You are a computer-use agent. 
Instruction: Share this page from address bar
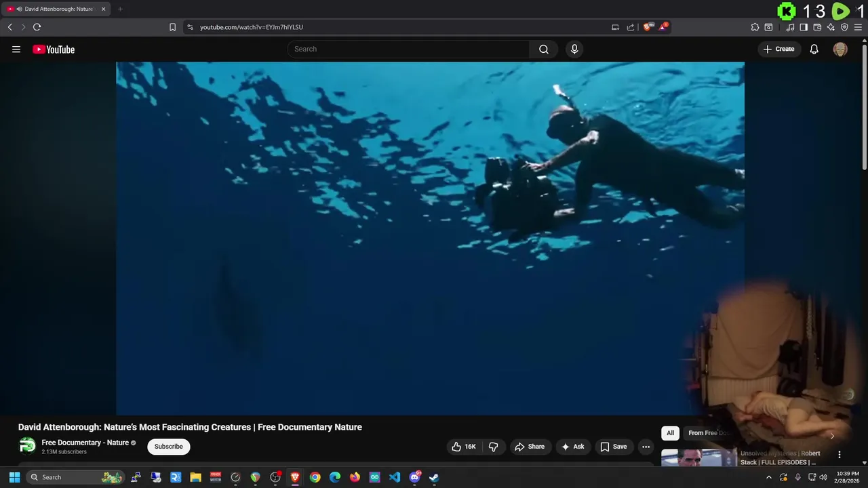point(631,27)
